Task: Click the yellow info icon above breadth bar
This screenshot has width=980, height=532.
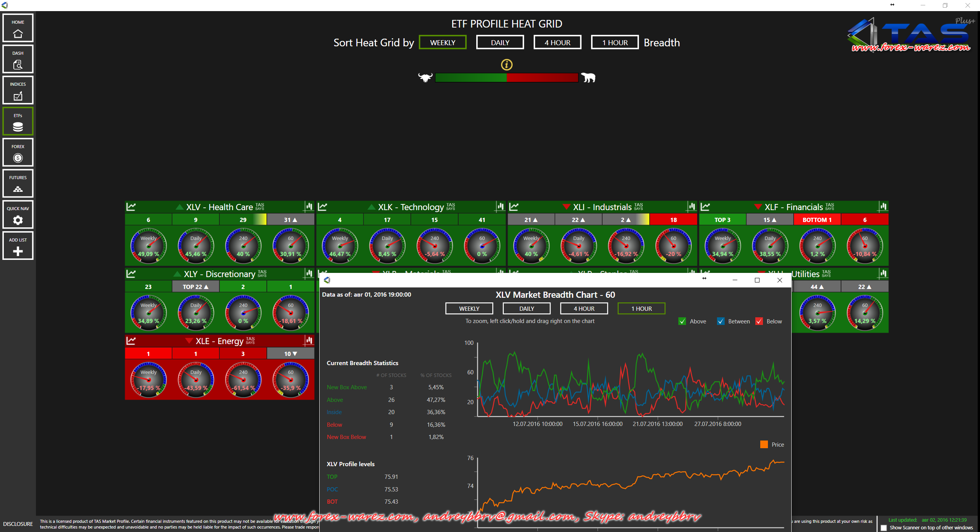Action: tap(506, 65)
